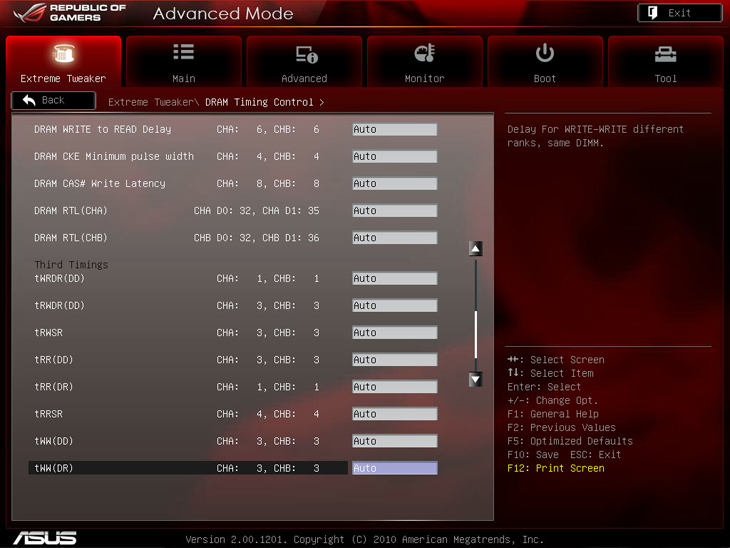The image size is (730, 548).
Task: Select the Monitor thermometer icon
Action: click(x=425, y=53)
